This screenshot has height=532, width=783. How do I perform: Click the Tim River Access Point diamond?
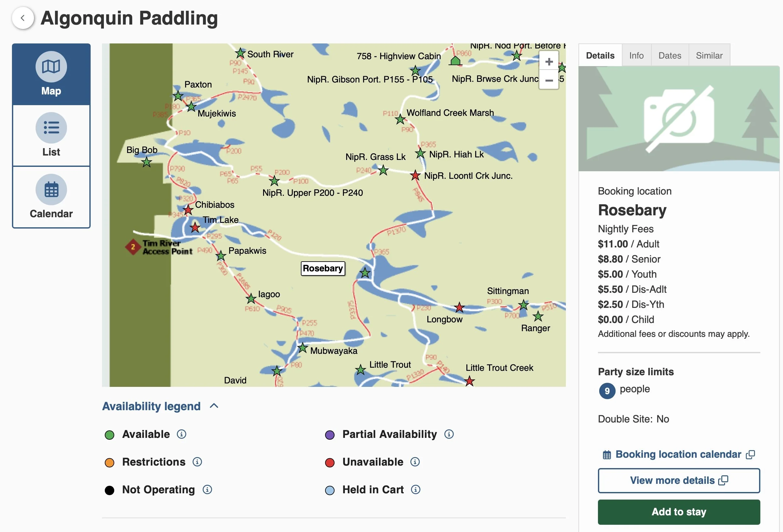point(133,247)
